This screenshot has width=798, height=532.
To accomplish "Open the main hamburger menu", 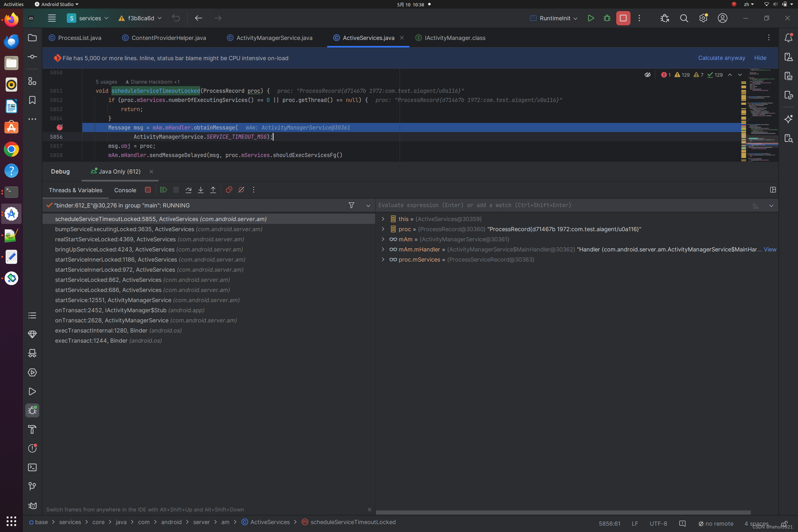I will click(52, 18).
